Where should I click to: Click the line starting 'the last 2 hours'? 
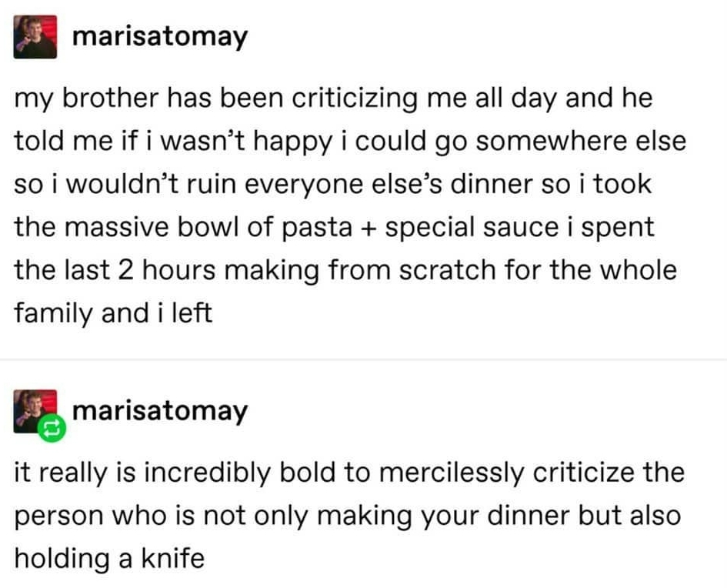tap(345, 270)
